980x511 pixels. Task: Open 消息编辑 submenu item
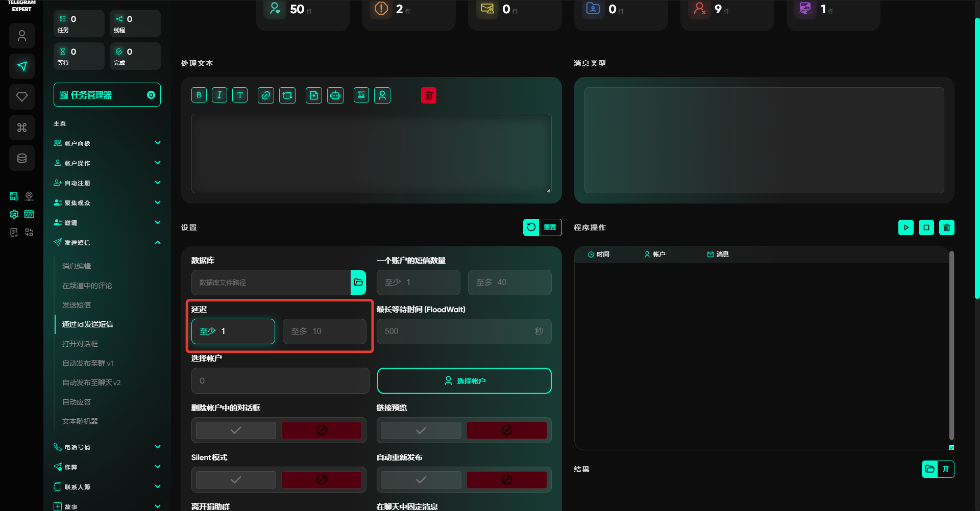(77, 266)
